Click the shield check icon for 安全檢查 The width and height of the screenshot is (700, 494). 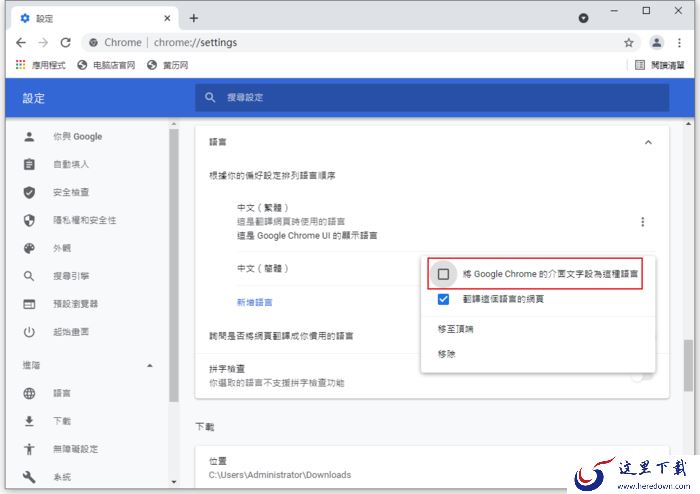tap(29, 192)
